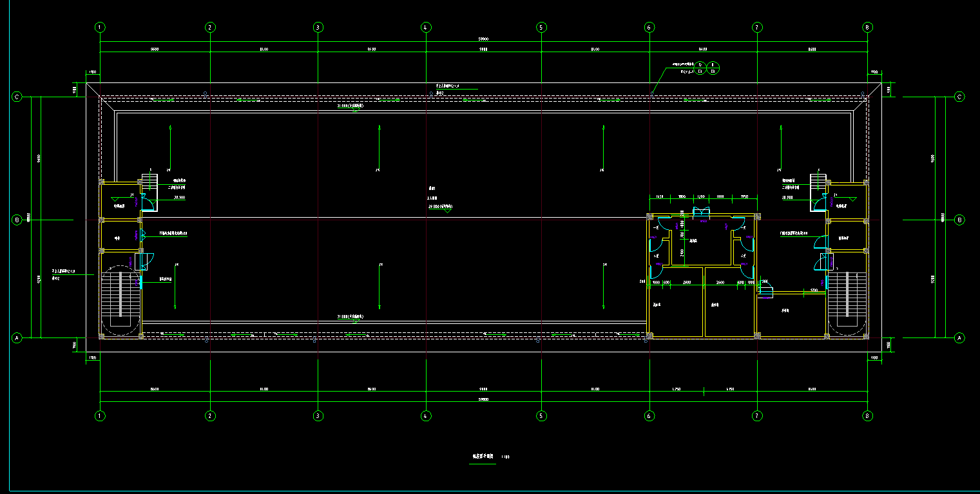Select the 59600 overall dimension at the top
The width and height of the screenshot is (980, 494).
(483, 39)
